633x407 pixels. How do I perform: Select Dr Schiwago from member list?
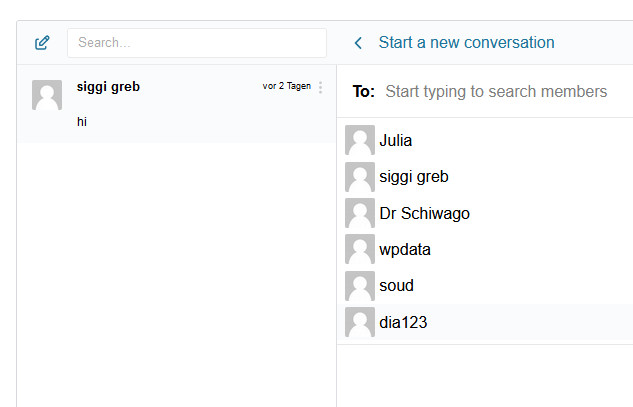(x=425, y=213)
